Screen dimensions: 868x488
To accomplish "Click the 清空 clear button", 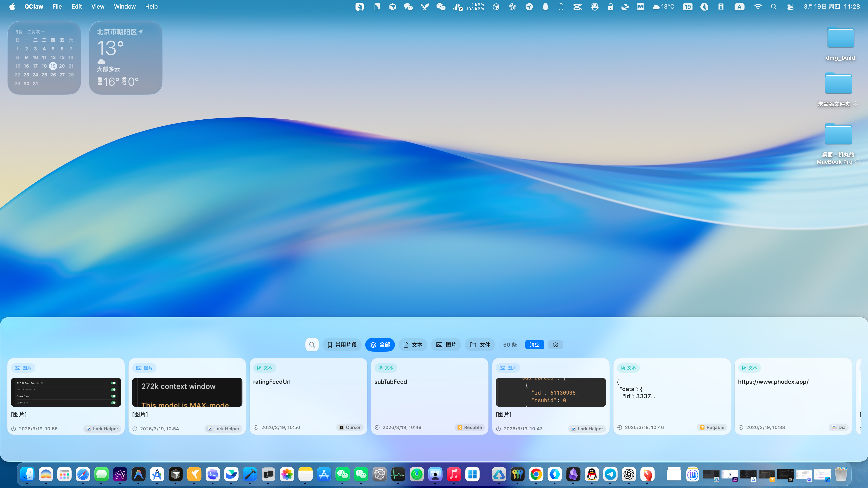I will coord(534,344).
